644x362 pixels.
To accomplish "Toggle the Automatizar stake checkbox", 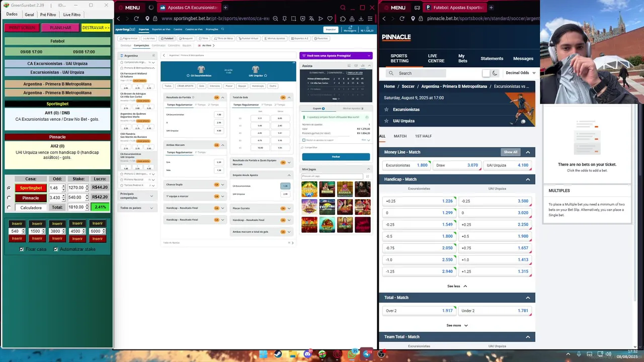I will [x=56, y=249].
